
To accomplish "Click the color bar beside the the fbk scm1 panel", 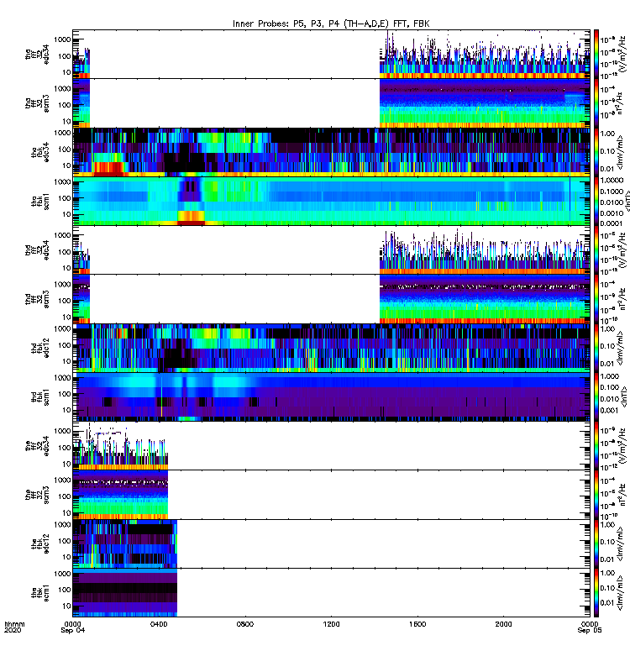I will click(596, 593).
